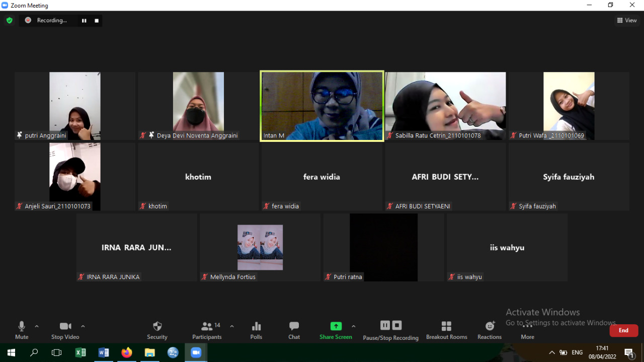Screen dimensions: 644x362
Task: Stop Video camera toggle
Action: point(65,331)
